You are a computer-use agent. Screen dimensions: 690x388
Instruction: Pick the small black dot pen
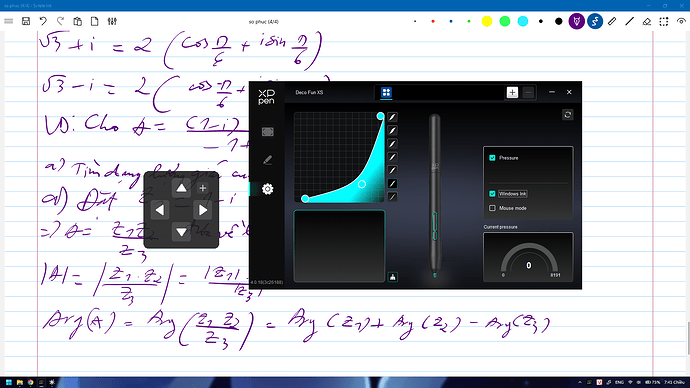click(415, 21)
